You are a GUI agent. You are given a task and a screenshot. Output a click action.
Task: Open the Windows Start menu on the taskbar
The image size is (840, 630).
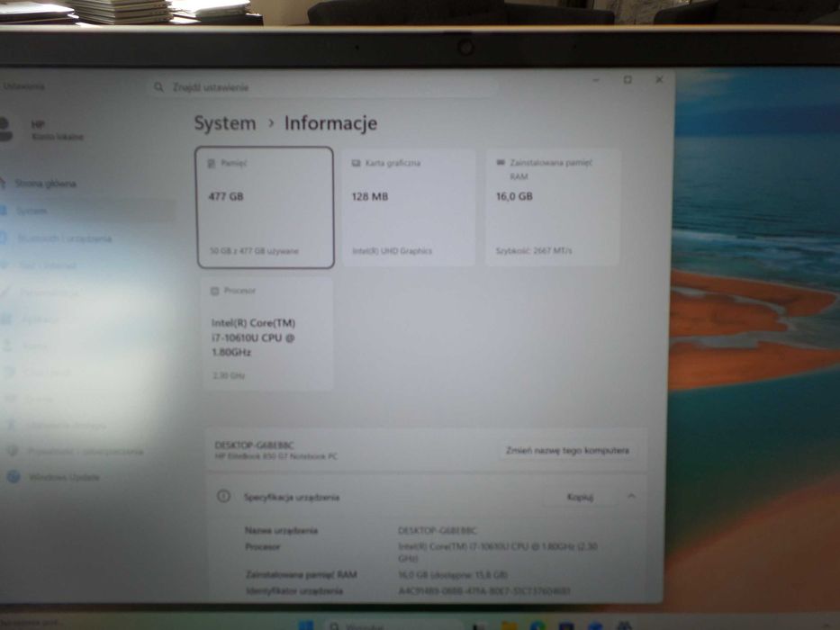(306, 625)
